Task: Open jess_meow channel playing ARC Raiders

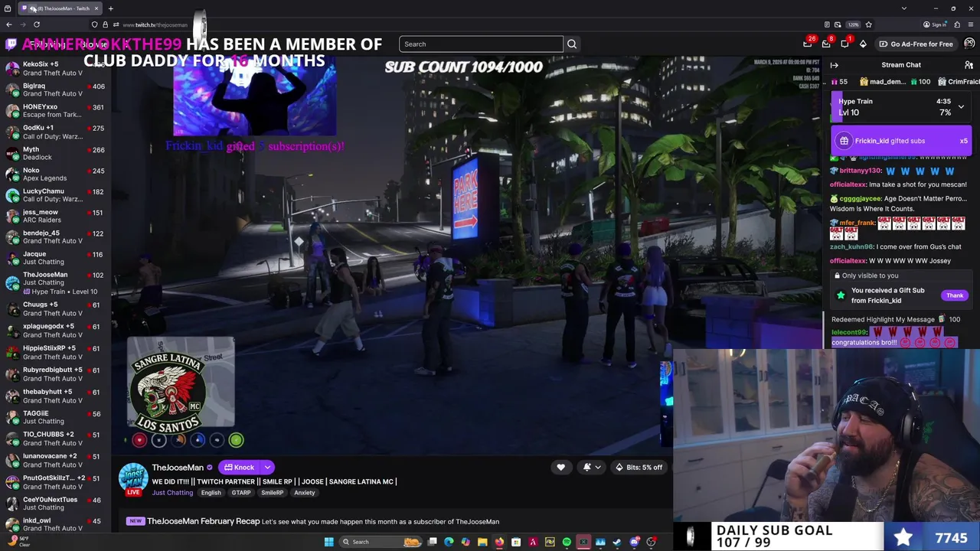Action: [55, 216]
